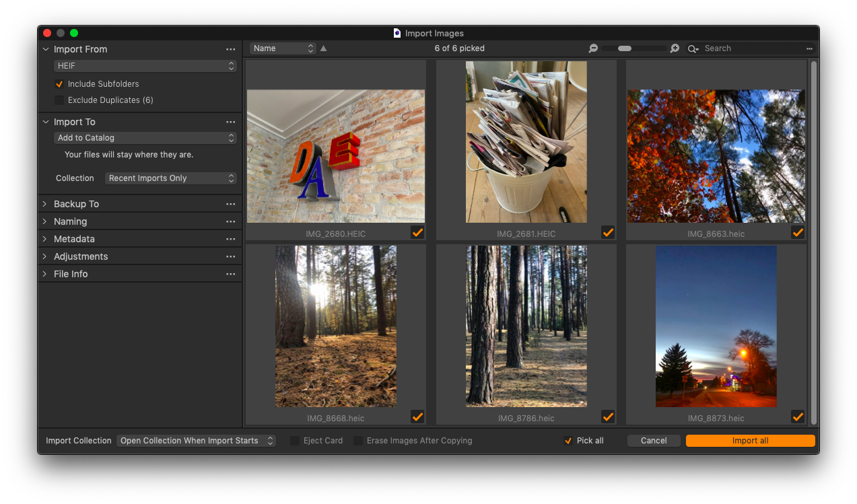This screenshot has width=857, height=504.
Task: Collapse the Import To section
Action: coord(46,122)
